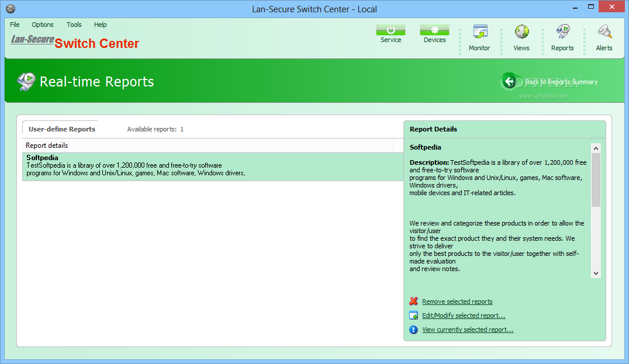Open the Help menu
This screenshot has height=364, width=629.
(x=101, y=25)
